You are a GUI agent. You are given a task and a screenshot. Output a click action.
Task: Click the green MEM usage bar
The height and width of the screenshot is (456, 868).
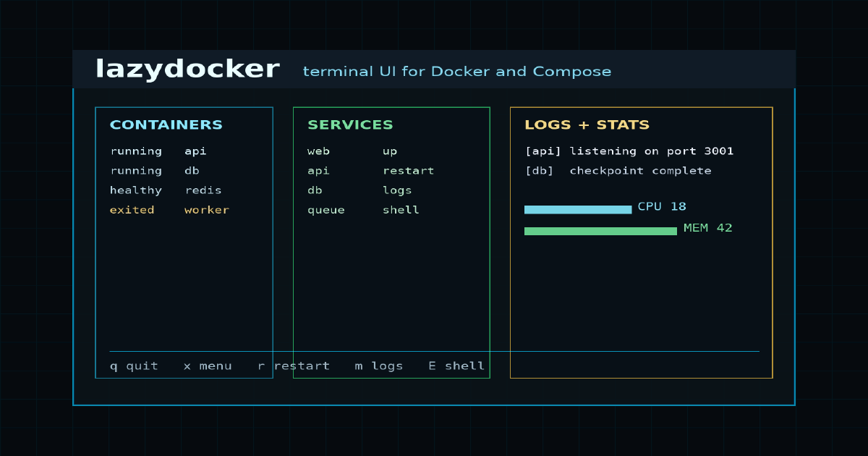tap(600, 232)
